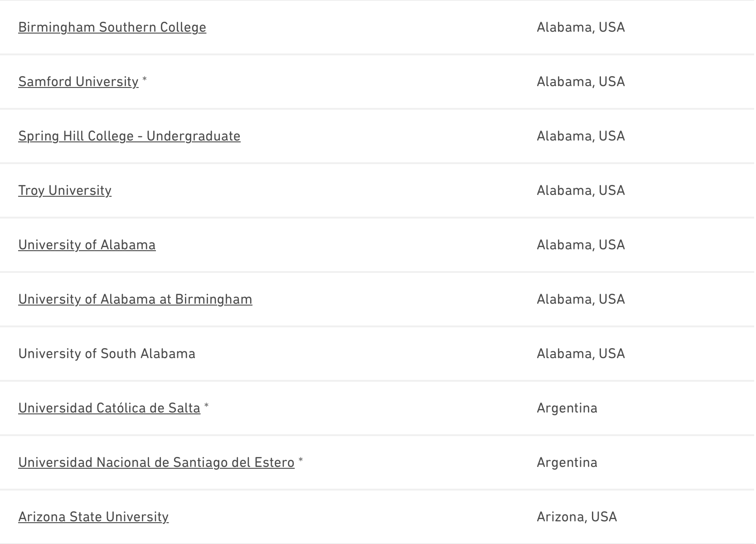Click Universidad Nacional de Santiago del Estero
The width and height of the screenshot is (756, 544).
click(156, 462)
